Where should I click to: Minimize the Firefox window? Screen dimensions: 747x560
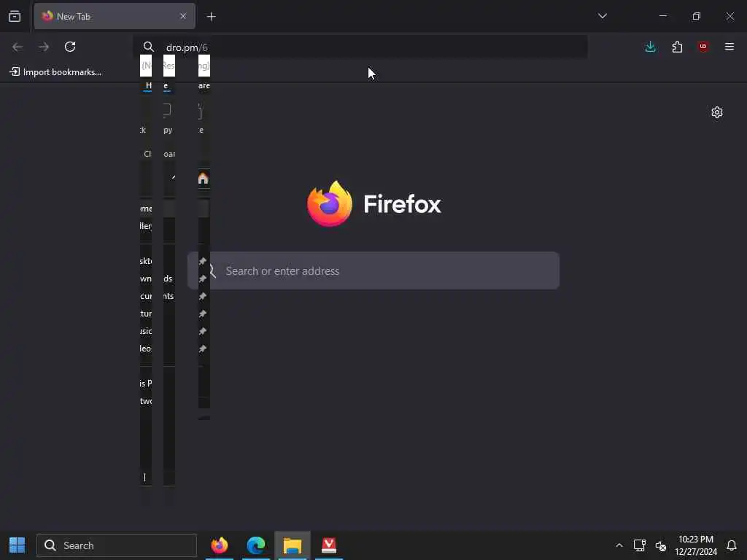coord(662,16)
